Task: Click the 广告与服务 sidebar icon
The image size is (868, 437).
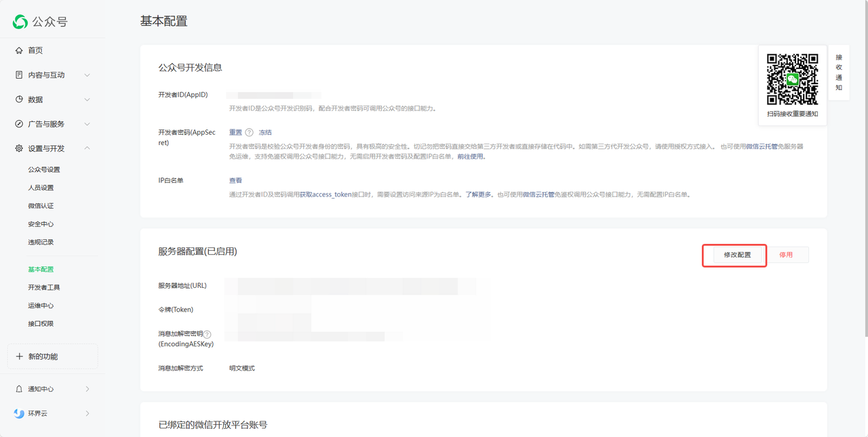Action: point(17,123)
